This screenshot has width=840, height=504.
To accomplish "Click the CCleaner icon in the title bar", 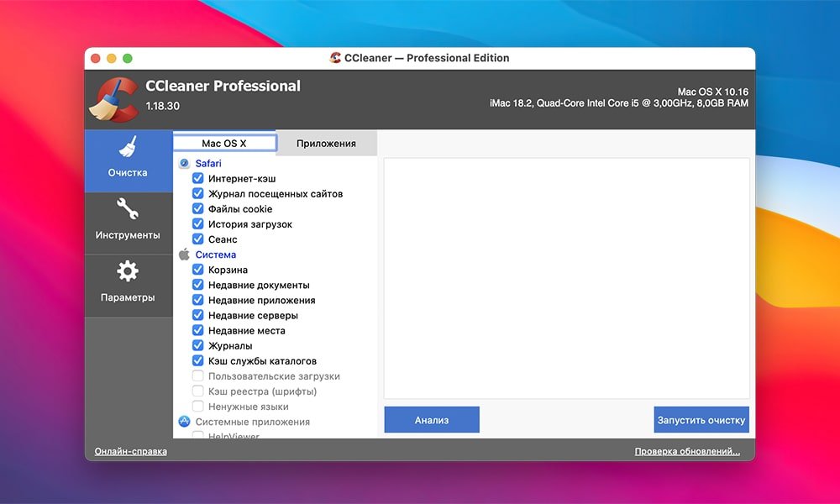I will [x=334, y=58].
